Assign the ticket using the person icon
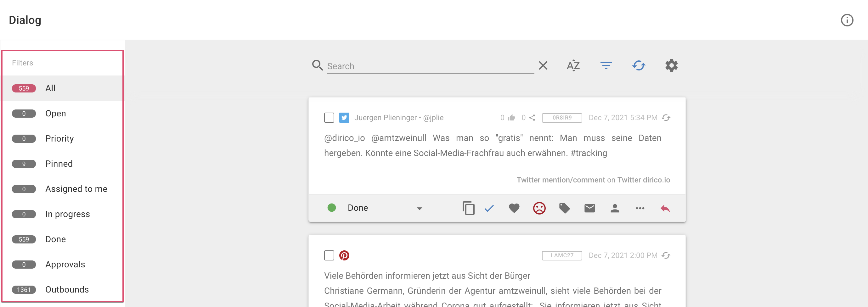The image size is (868, 307). click(x=615, y=208)
